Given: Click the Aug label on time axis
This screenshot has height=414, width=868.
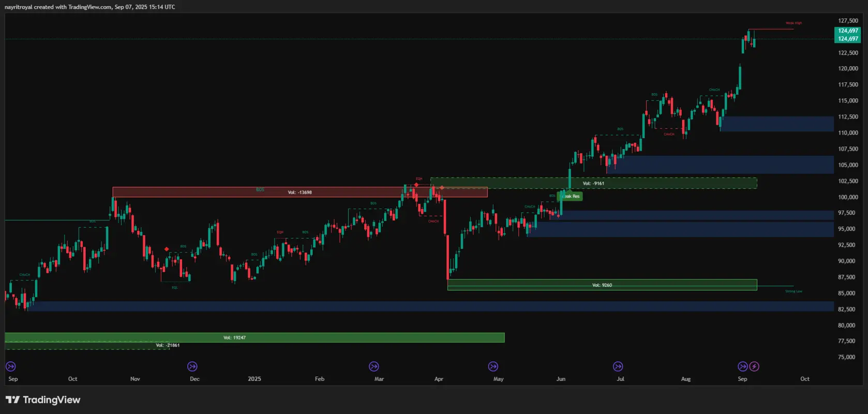Looking at the screenshot, I should point(685,379).
